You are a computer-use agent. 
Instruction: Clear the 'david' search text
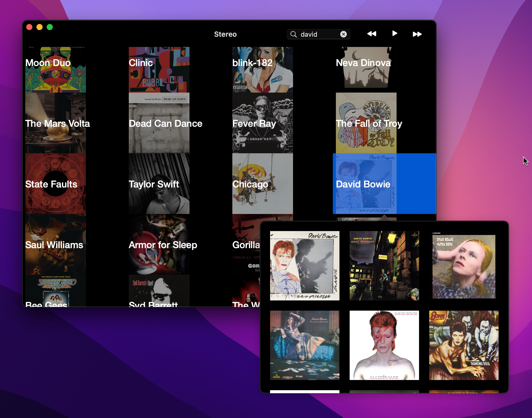(344, 34)
